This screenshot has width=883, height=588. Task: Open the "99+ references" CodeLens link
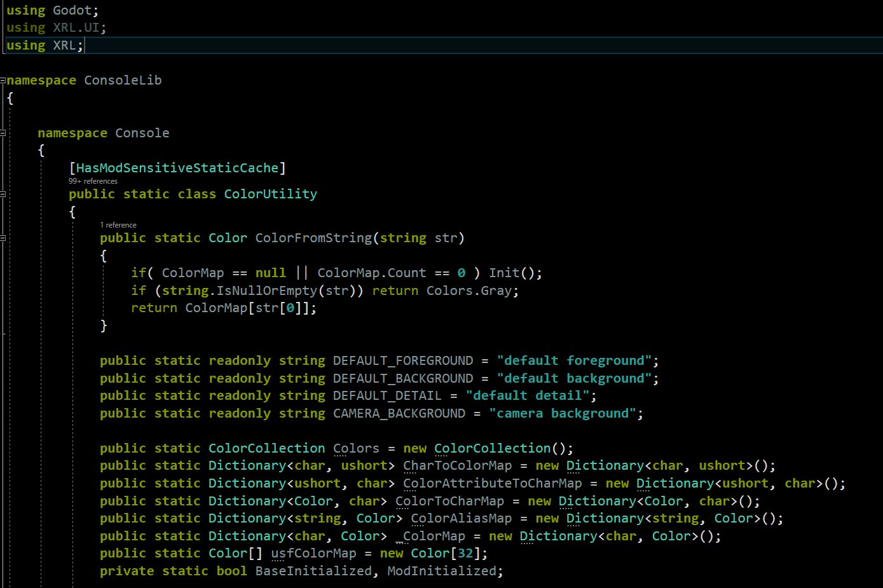tap(93, 181)
